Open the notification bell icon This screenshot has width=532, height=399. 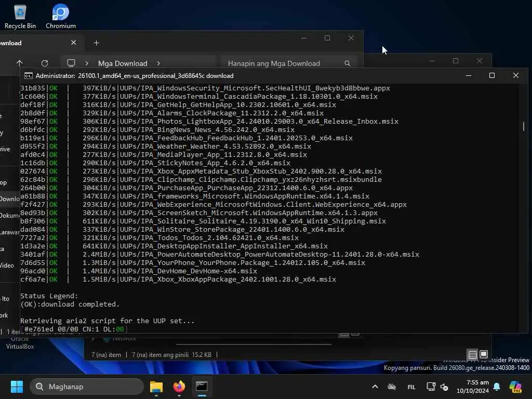click(497, 387)
